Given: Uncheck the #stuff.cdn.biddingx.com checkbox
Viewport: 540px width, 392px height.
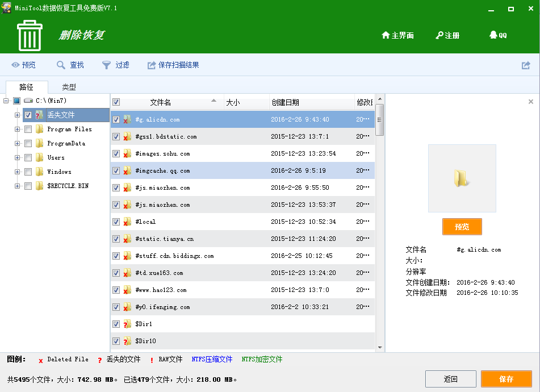Looking at the screenshot, I should tap(116, 256).
